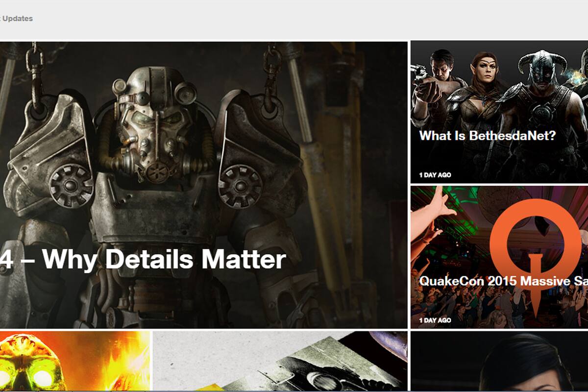Click '1 DAY AGO' on the BethesdaNet tile

click(435, 175)
